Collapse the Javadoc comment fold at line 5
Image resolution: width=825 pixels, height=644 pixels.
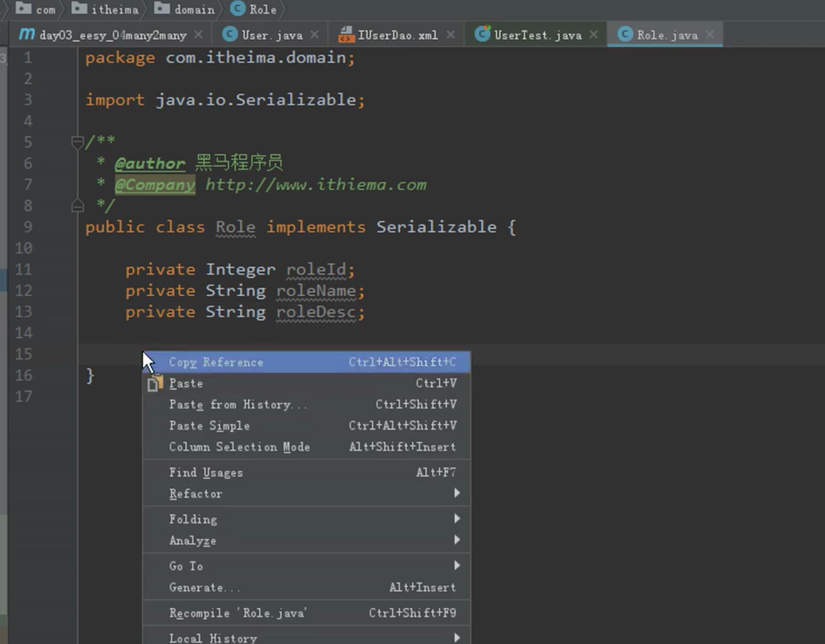[x=77, y=142]
